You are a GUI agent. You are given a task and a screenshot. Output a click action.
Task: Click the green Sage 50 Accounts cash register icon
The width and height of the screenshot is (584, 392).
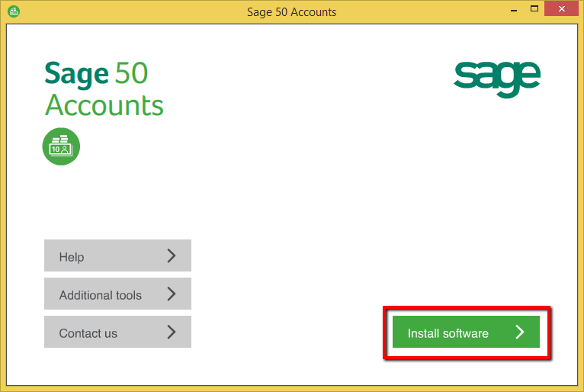click(x=61, y=146)
